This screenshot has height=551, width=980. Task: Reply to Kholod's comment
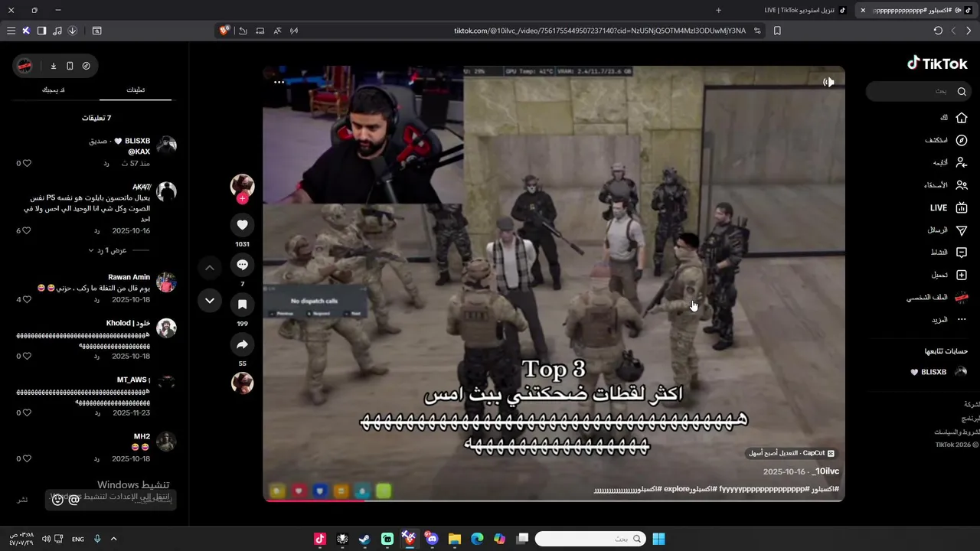[x=97, y=356]
